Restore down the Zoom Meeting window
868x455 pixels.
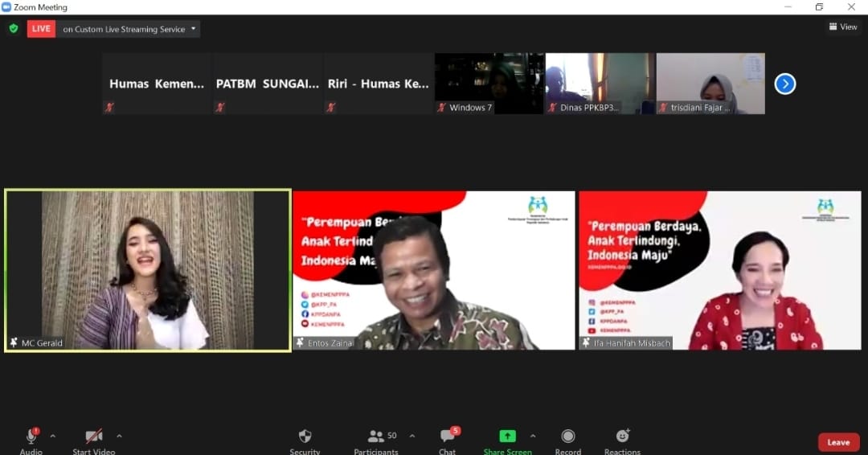point(819,6)
